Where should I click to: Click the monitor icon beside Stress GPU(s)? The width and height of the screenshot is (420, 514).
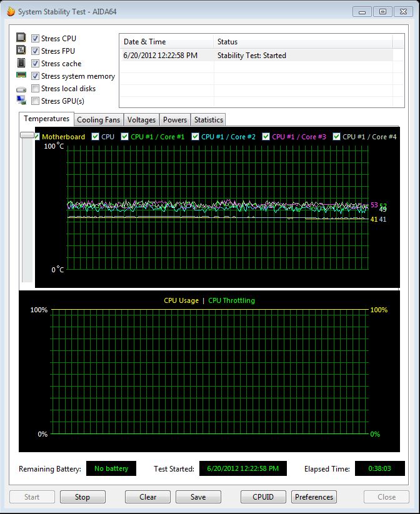coord(21,101)
